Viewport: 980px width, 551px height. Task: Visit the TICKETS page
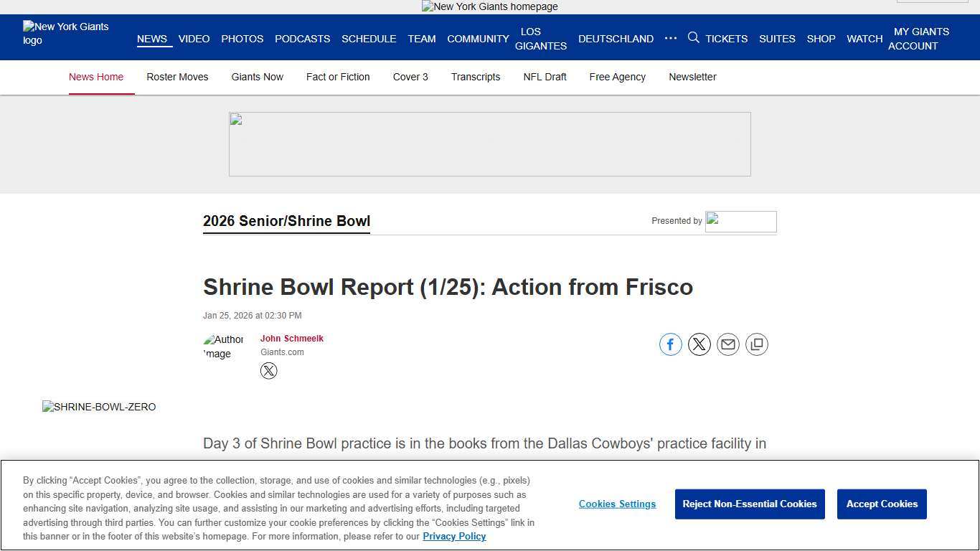[x=726, y=38]
